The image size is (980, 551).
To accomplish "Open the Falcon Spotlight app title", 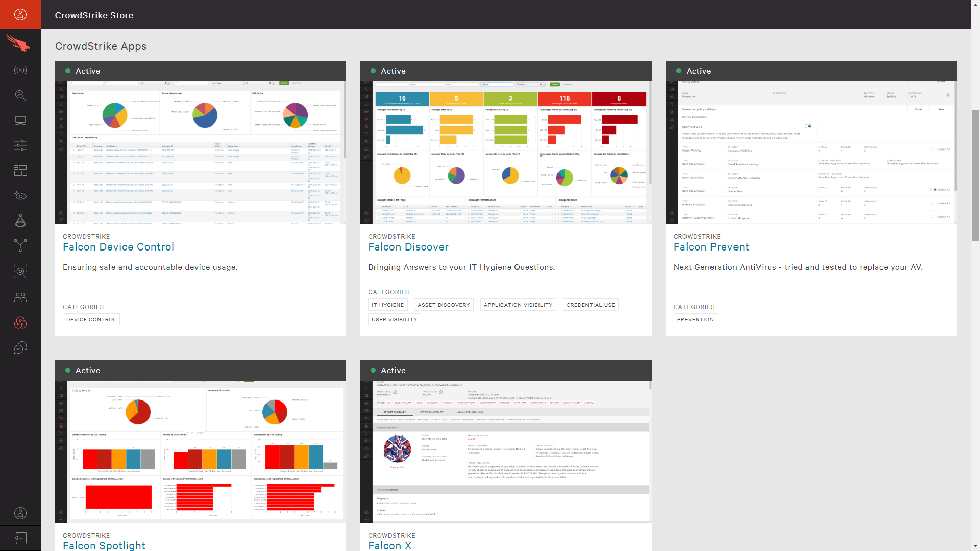I will [104, 545].
